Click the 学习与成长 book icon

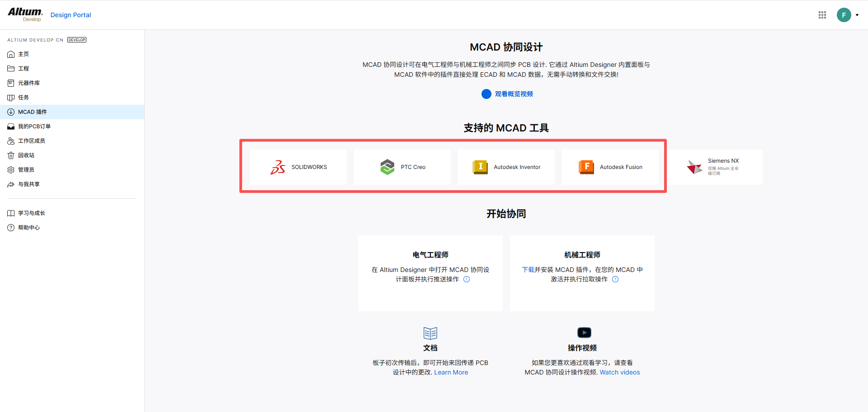coord(11,213)
